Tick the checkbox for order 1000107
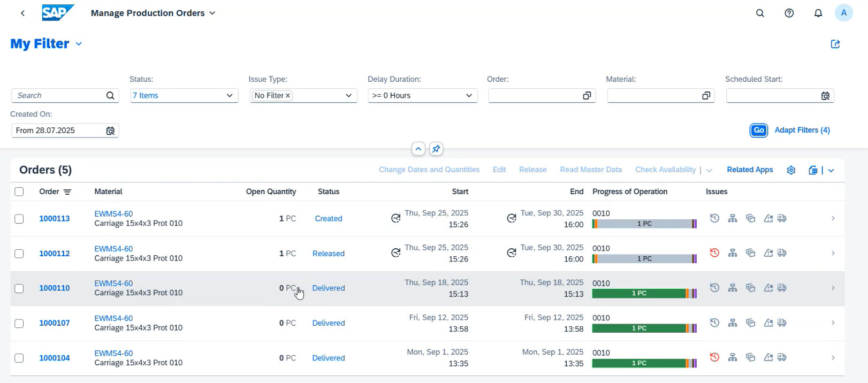 point(19,323)
